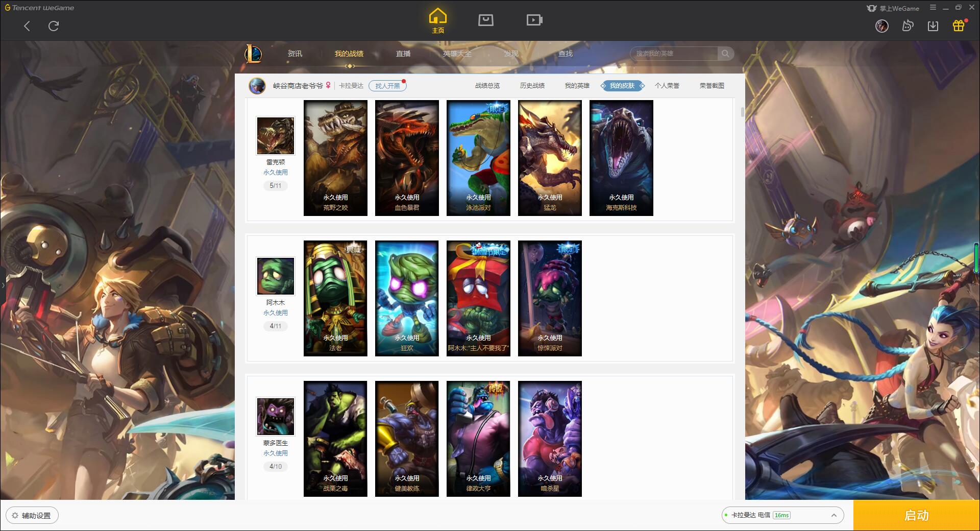Click the summoner profile avatar
This screenshot has width=980, height=531.
click(257, 86)
